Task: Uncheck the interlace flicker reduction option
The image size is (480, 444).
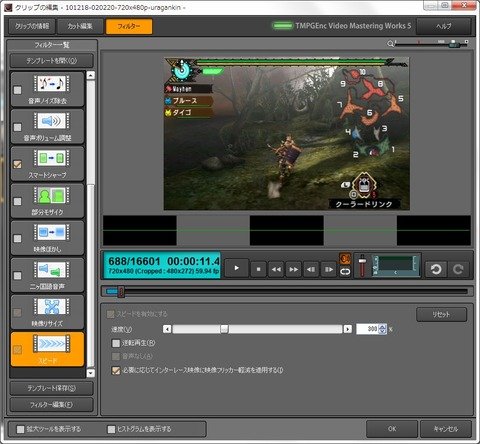Action: click(116, 370)
